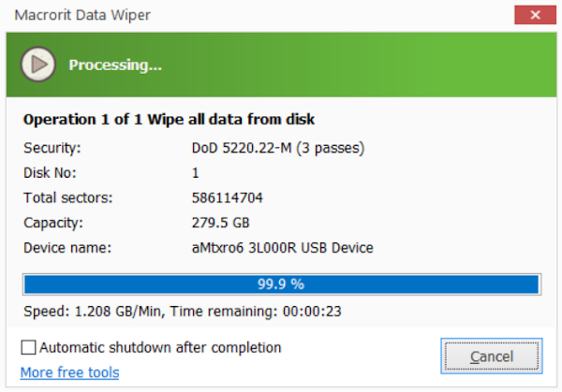Viewport: 562px width, 392px height.
Task: Click the Capacity label
Action: pos(53,223)
